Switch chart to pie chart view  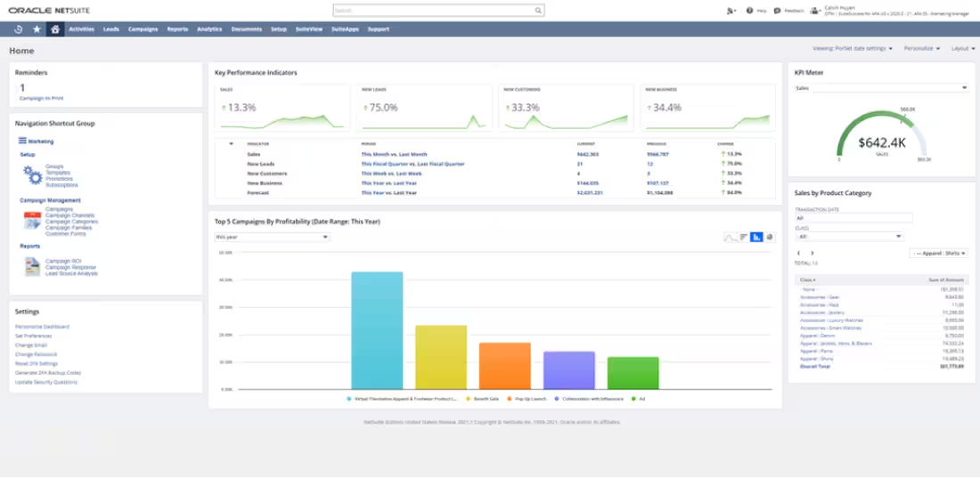[x=770, y=237]
